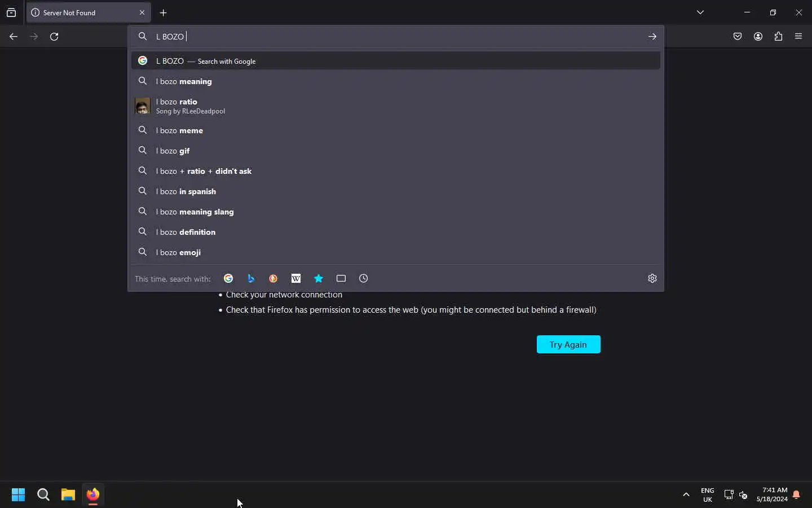812x508 pixels.
Task: Open Firefox View in tab bar
Action: tap(11, 12)
